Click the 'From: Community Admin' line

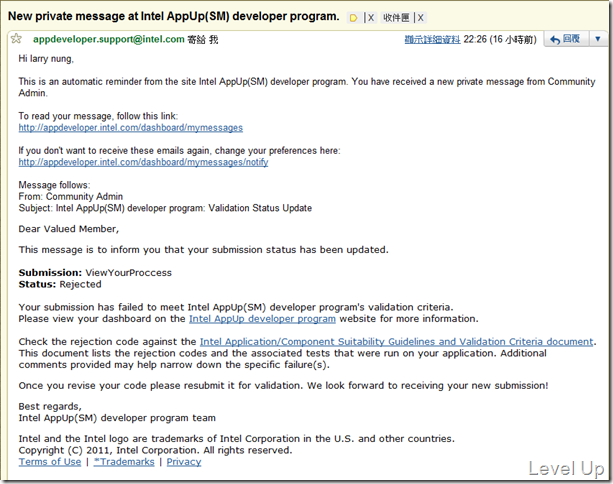click(71, 197)
